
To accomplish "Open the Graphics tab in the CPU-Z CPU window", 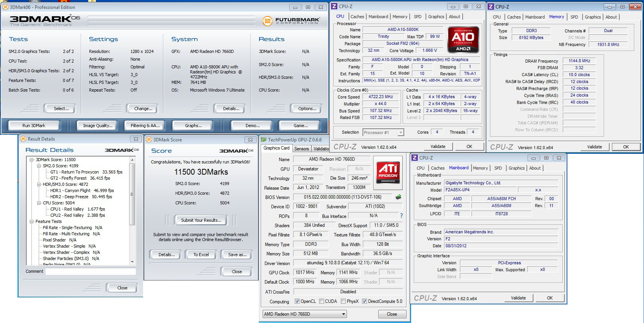I will tap(436, 17).
